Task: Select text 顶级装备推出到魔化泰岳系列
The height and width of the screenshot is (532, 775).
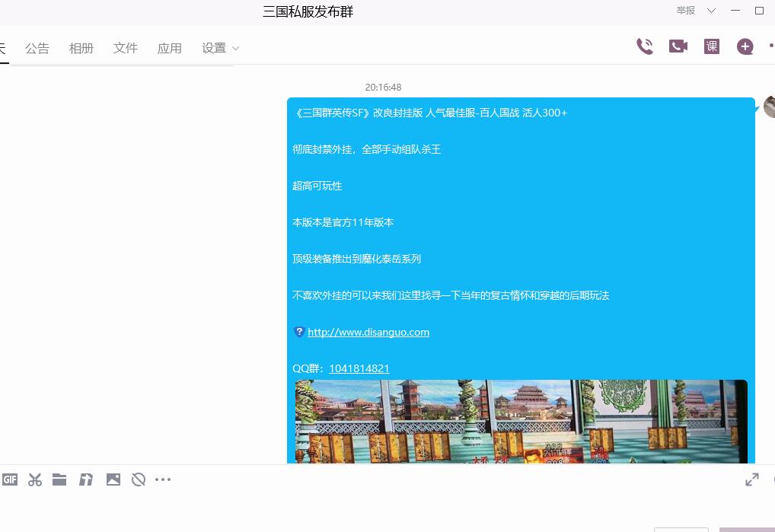Action: click(356, 259)
